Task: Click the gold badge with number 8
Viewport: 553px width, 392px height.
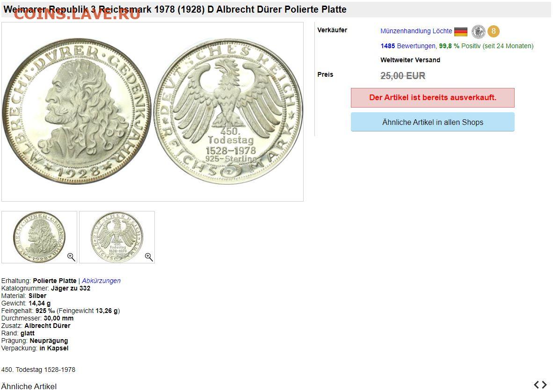Action: [x=494, y=31]
